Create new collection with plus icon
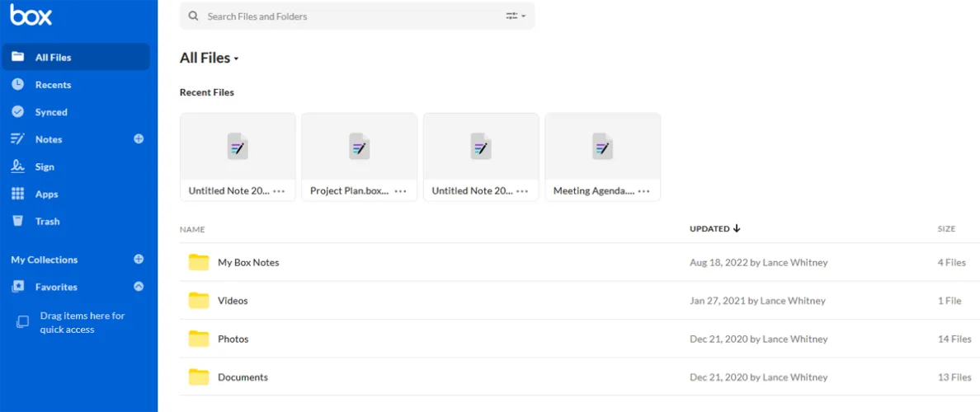This screenshot has height=412, width=980. (139, 260)
